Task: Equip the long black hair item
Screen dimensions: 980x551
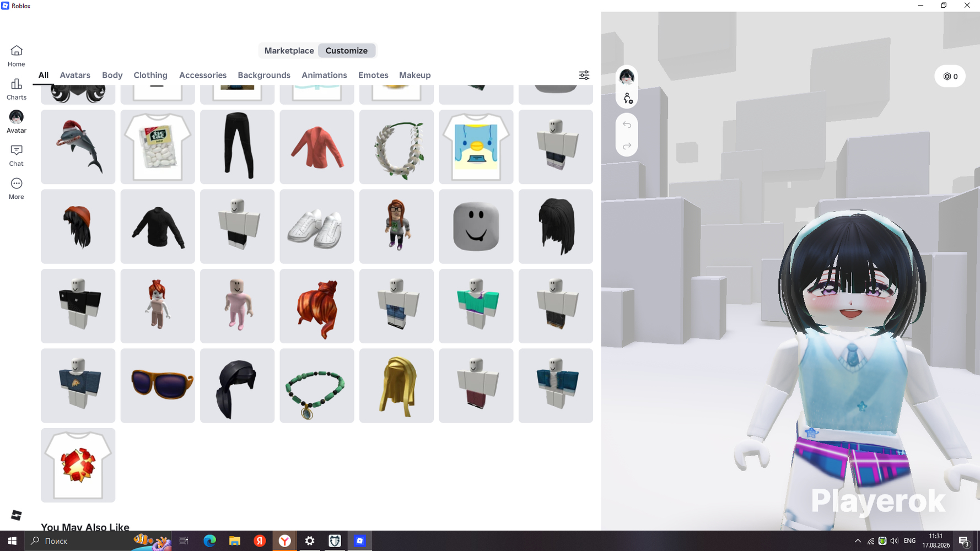Action: point(556,226)
